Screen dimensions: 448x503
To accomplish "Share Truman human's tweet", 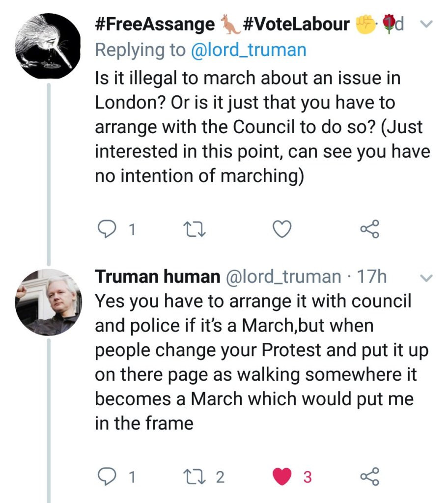I will point(370,477).
